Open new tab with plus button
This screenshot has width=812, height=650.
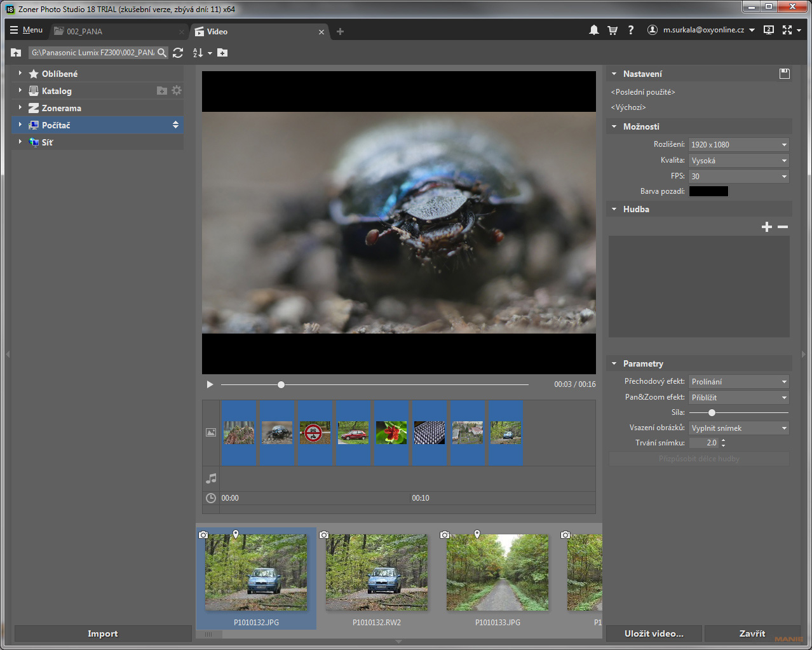pos(340,31)
